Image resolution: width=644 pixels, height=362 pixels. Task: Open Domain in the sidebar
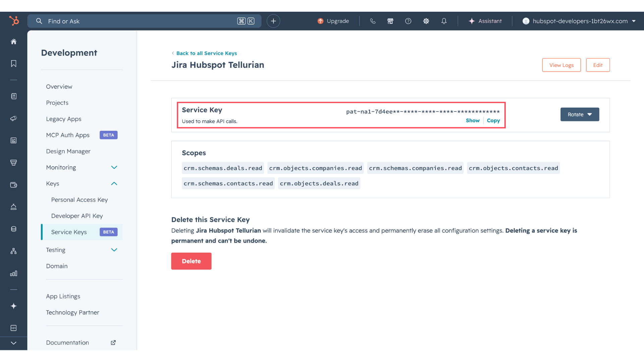point(57,266)
